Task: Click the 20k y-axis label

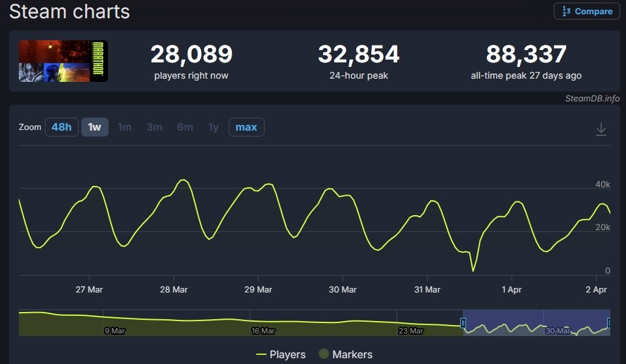Action: (x=603, y=227)
